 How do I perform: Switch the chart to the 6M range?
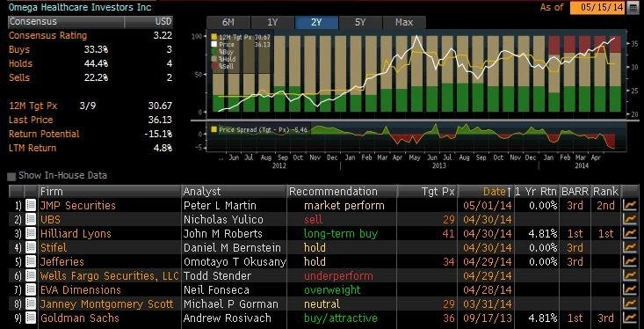pyautogui.click(x=228, y=22)
